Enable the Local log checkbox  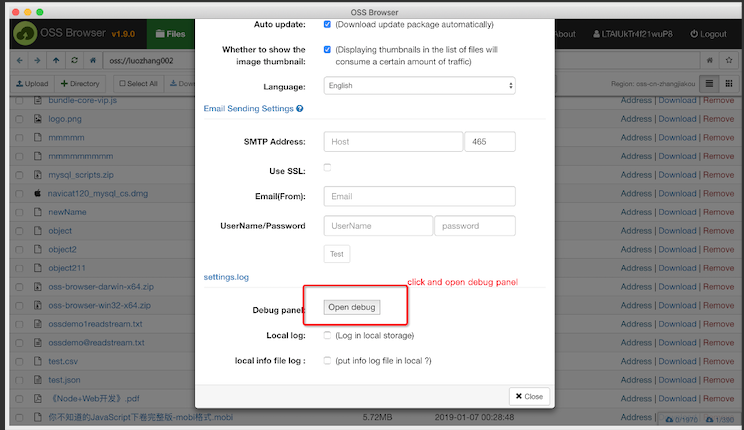[x=327, y=336]
